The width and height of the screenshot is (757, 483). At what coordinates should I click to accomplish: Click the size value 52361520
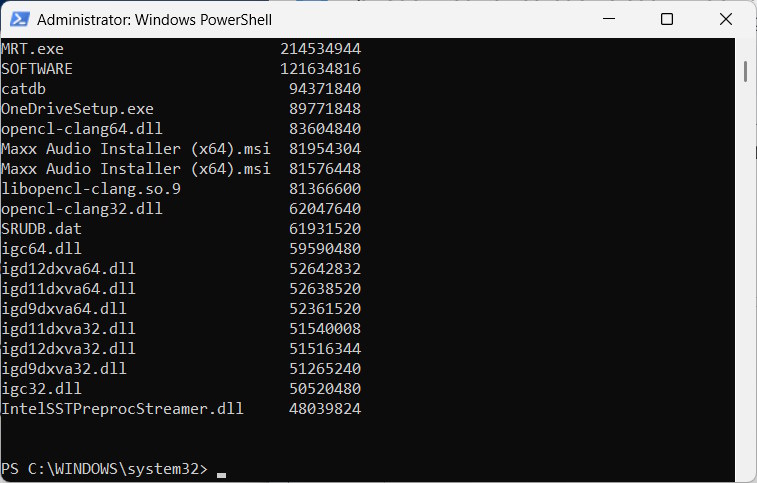point(325,309)
